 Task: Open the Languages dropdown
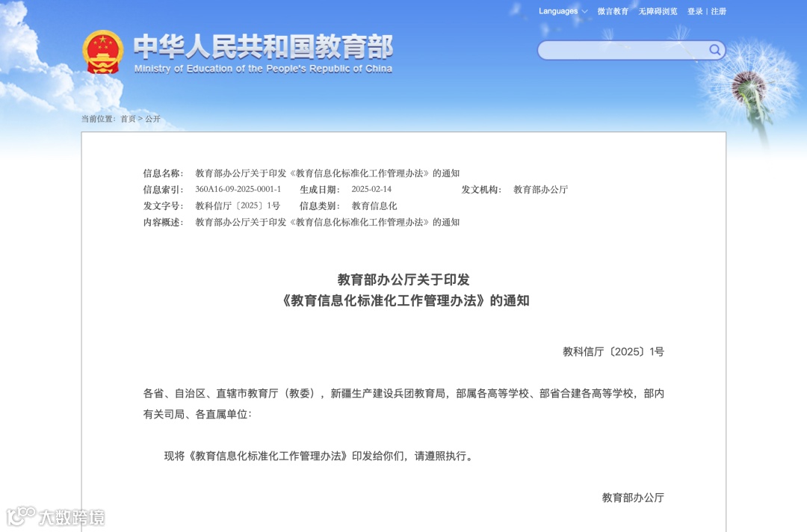pyautogui.click(x=563, y=11)
